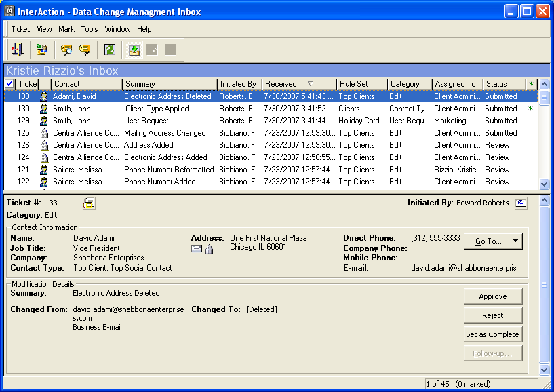Click the assign ticket to user icon
This screenshot has width=554, height=392.
(x=41, y=50)
